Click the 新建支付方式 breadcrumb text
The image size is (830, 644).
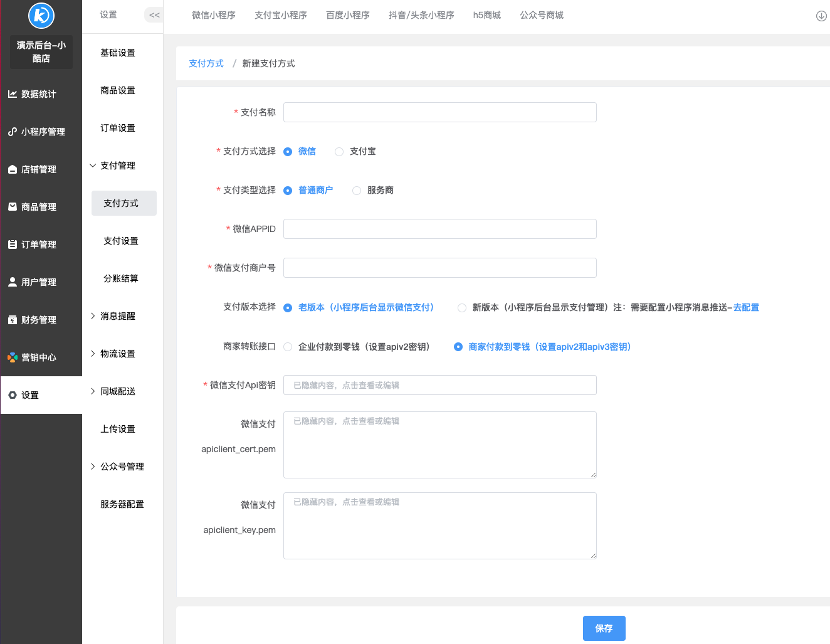click(x=268, y=63)
